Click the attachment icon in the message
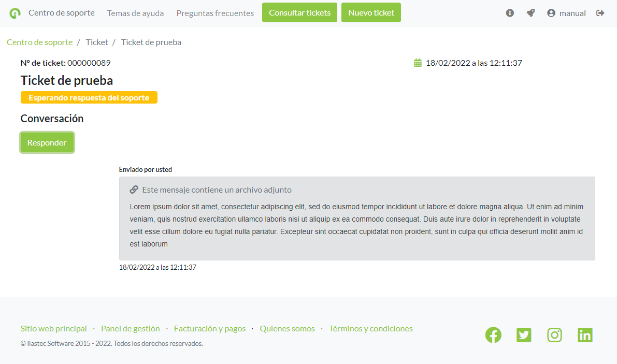Viewport: 617px width, 364px height. pos(134,189)
